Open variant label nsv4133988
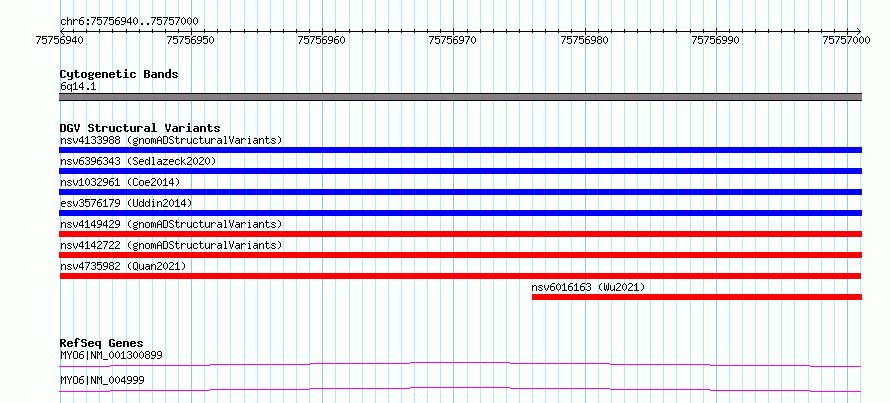 point(171,140)
